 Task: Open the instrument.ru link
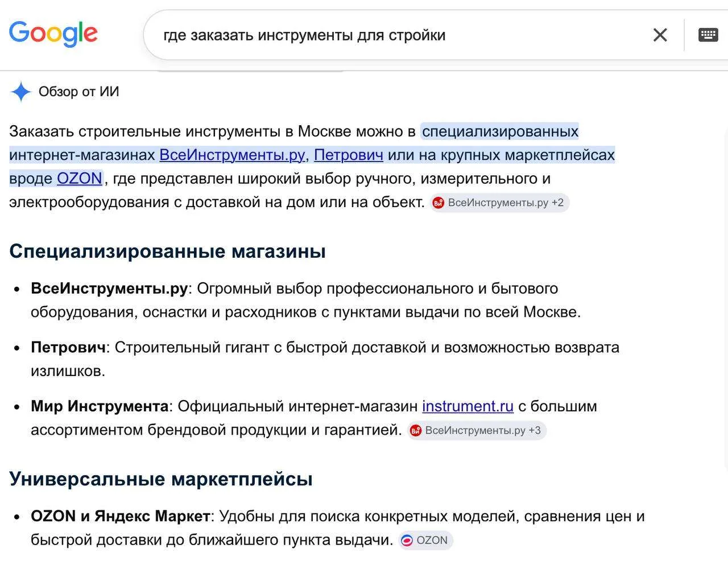tap(468, 406)
